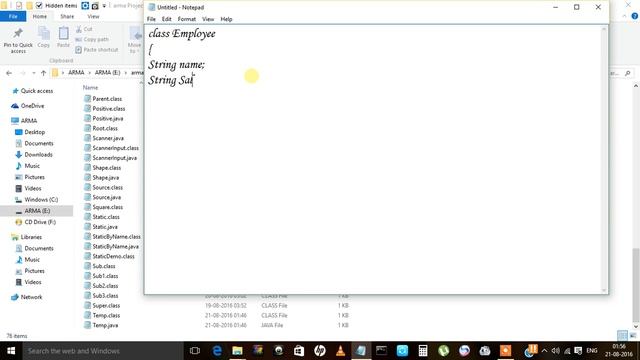Open uTorrent from the taskbar
640x360 pixels.
(x=444, y=351)
